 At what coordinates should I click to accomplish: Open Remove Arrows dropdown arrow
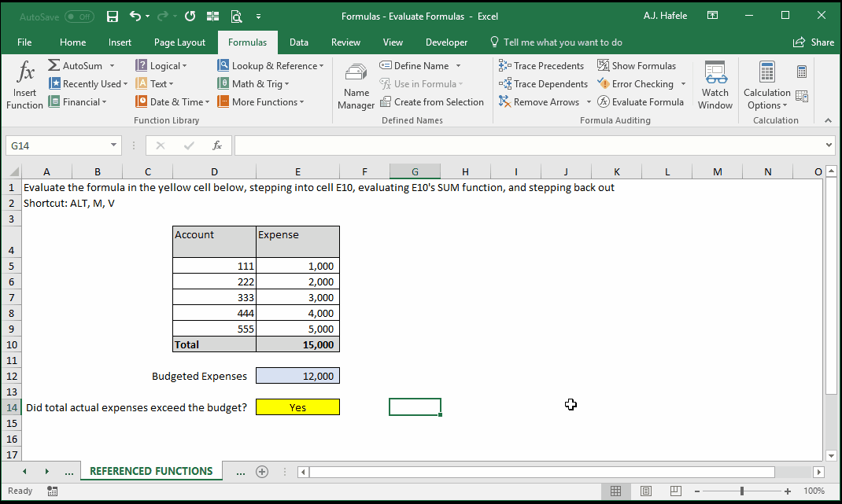[589, 102]
